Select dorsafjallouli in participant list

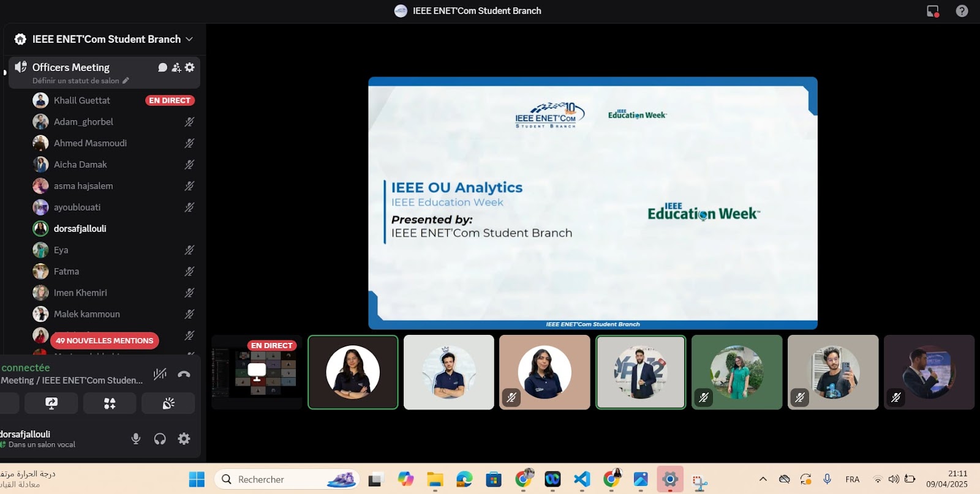click(114, 229)
